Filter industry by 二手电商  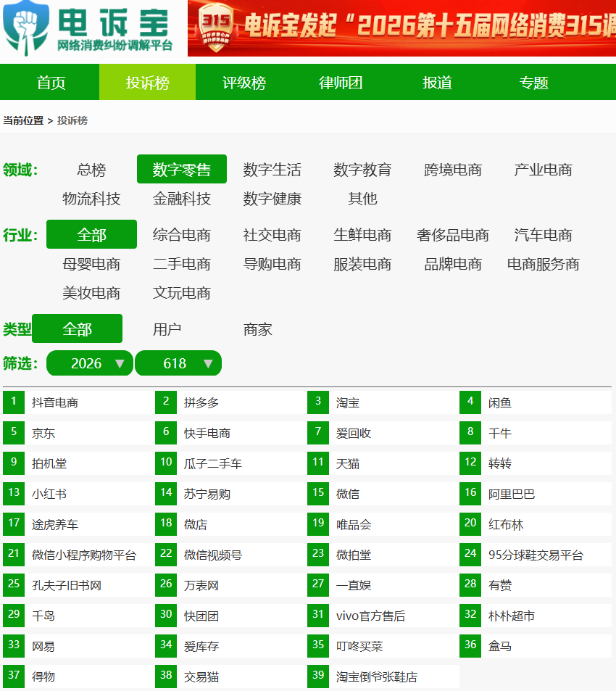(182, 263)
